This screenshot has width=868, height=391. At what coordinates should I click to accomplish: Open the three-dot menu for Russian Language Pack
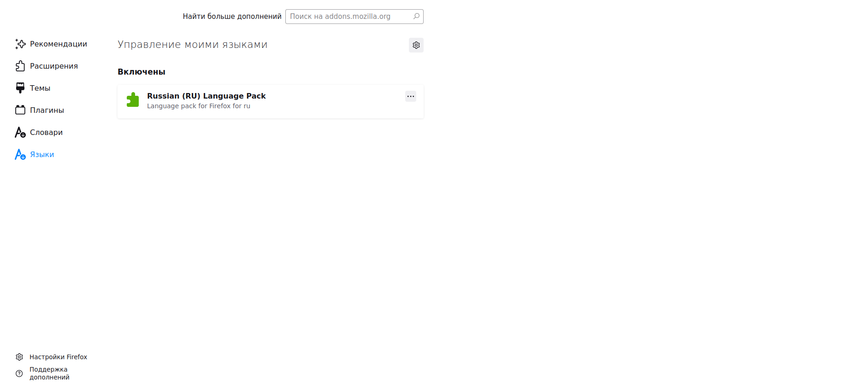click(x=410, y=96)
